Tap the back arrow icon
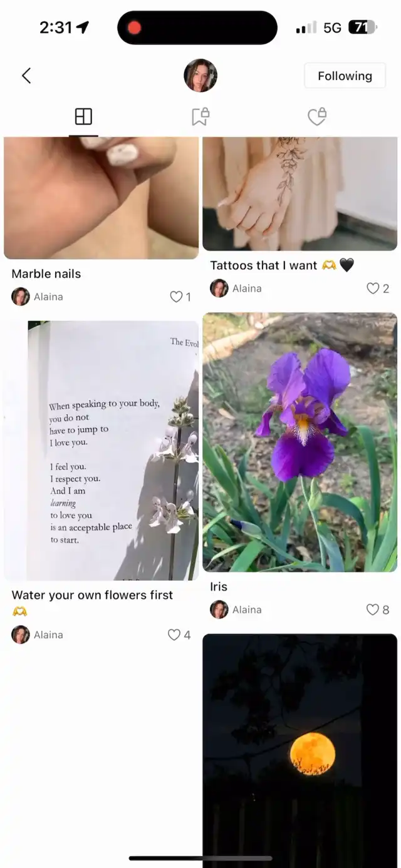Screen dimensions: 401x868 tap(26, 76)
